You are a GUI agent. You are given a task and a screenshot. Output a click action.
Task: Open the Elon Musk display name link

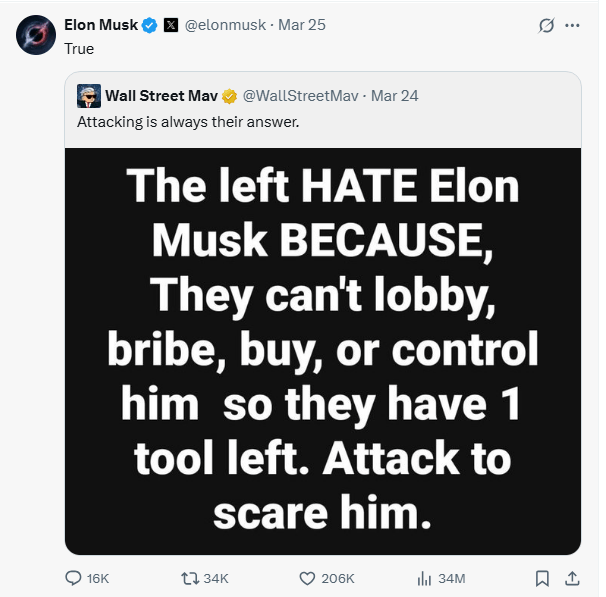(101, 26)
